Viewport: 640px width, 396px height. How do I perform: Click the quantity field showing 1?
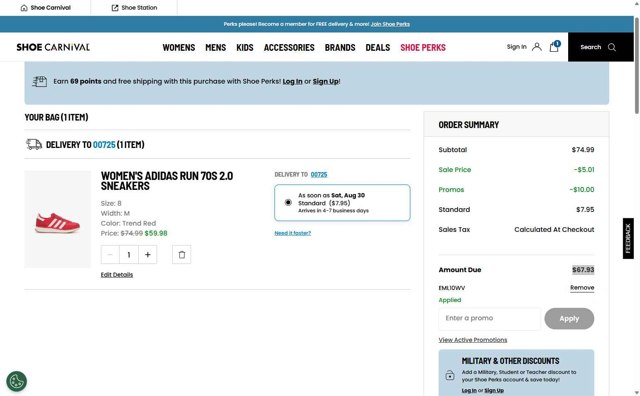click(x=129, y=254)
